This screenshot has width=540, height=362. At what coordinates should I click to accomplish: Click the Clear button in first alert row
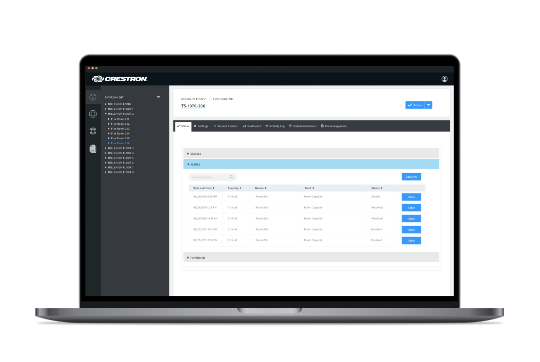pyautogui.click(x=411, y=197)
